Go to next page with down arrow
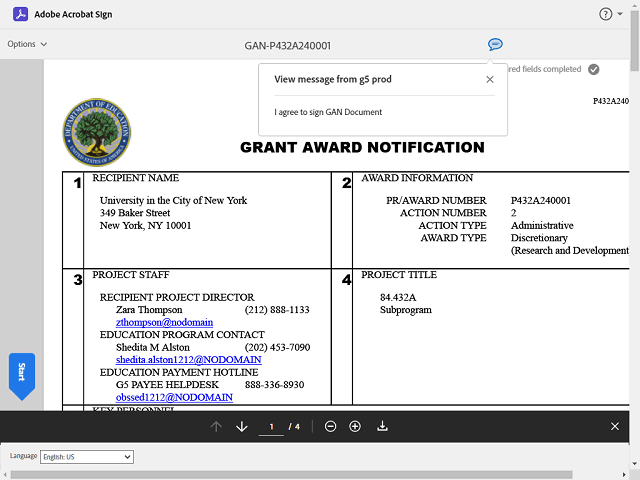Image resolution: width=640 pixels, height=480 pixels. [x=241, y=427]
